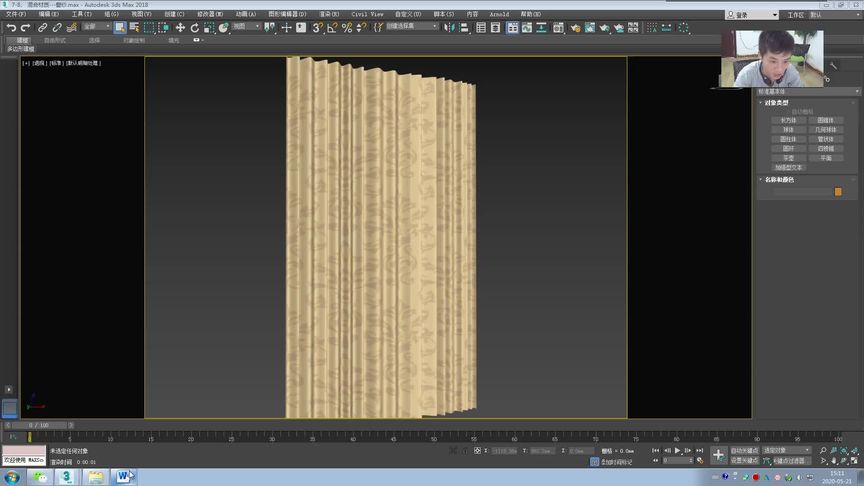Image resolution: width=864 pixels, height=486 pixels.
Task: Click the Select Object tool
Action: coord(120,27)
